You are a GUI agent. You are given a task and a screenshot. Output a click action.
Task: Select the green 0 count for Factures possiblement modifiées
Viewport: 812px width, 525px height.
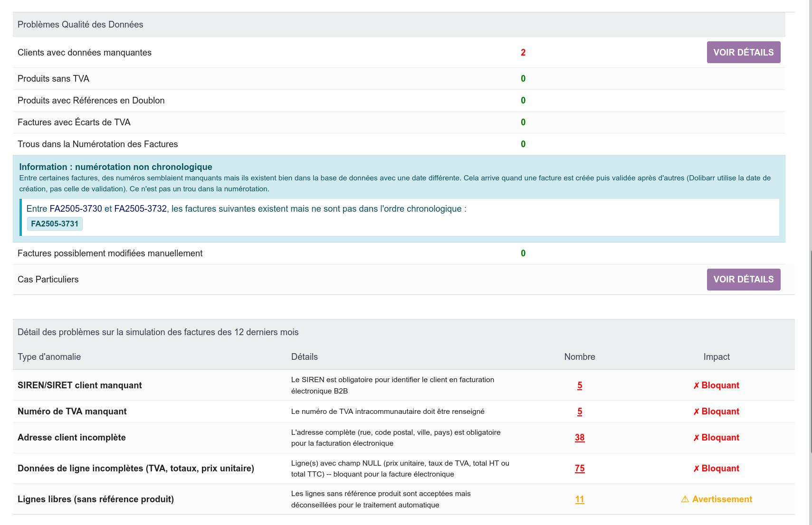coord(523,253)
